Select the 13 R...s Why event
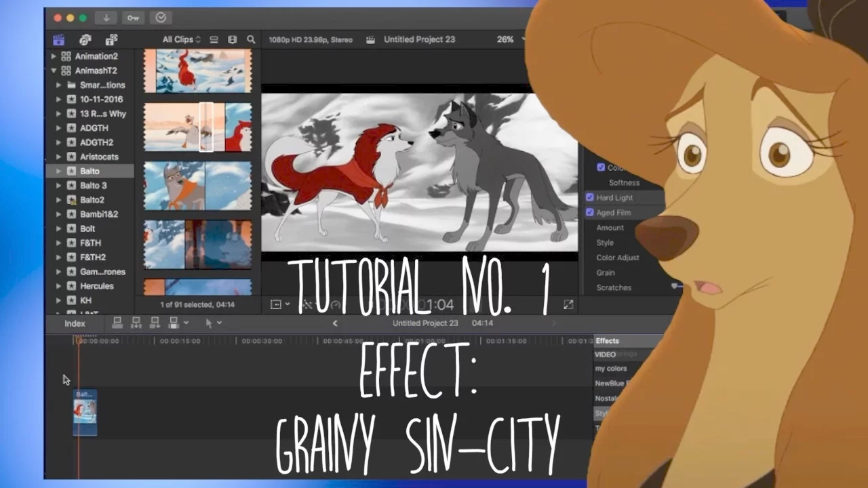This screenshot has width=868, height=488. 103,114
